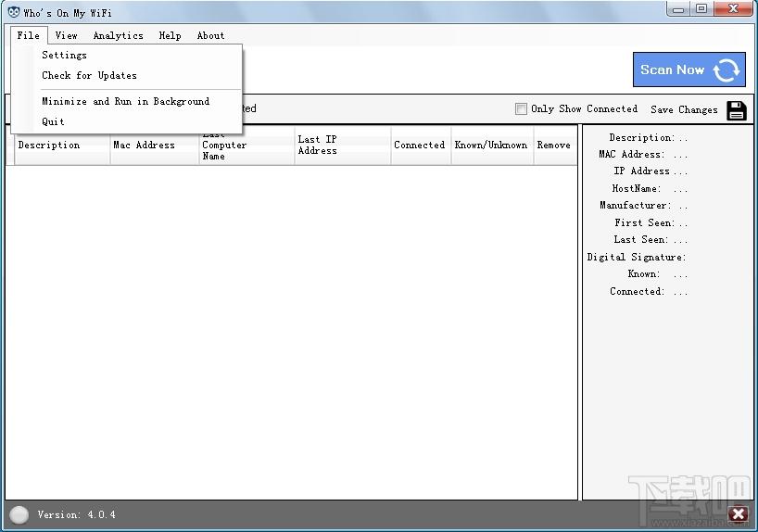Click the Last Seen: label
This screenshot has height=532, width=758.
pyautogui.click(x=641, y=240)
